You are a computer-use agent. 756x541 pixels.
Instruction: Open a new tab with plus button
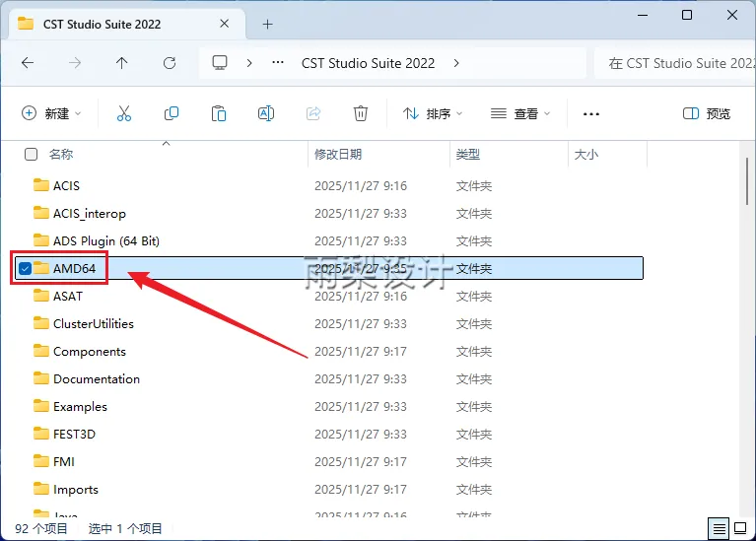coord(267,24)
